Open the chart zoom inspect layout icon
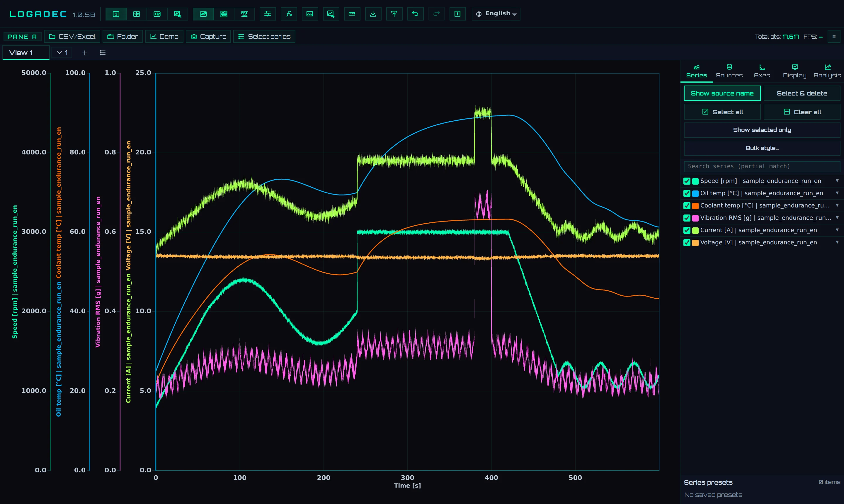Screen dimensions: 844x504 (x=178, y=14)
